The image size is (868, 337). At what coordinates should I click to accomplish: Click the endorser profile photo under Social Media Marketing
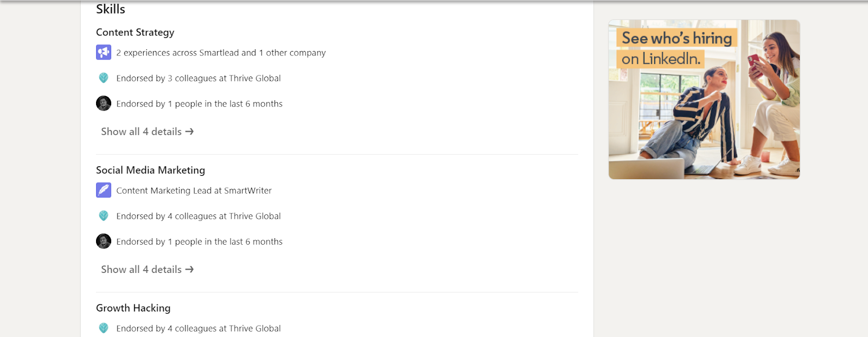pos(104,241)
